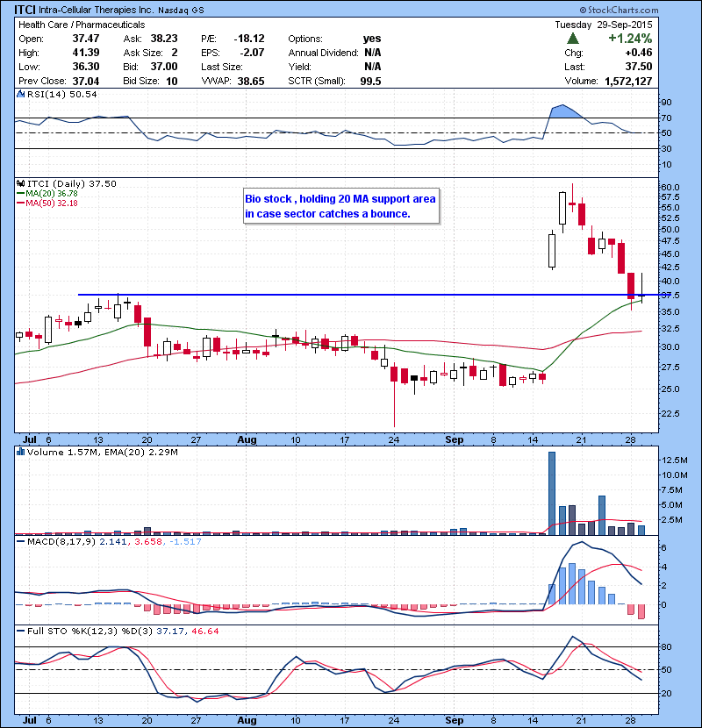702x728 pixels.
Task: Click the RSI overbought blue shaded peak
Action: tap(566, 111)
